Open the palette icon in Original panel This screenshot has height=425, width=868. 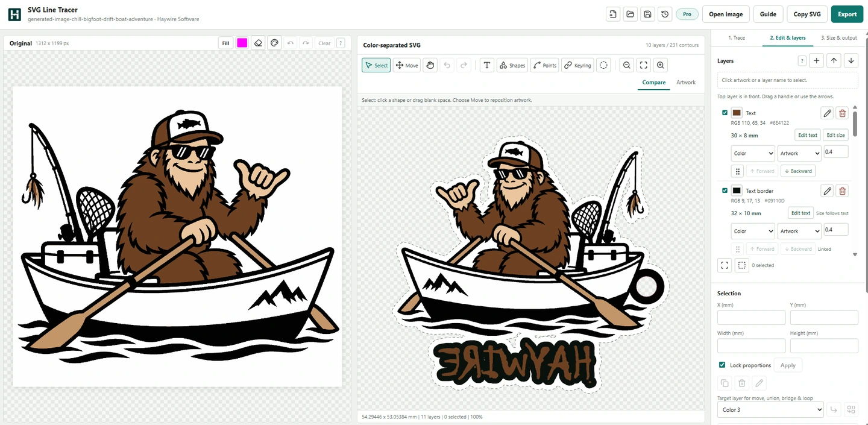click(x=274, y=43)
